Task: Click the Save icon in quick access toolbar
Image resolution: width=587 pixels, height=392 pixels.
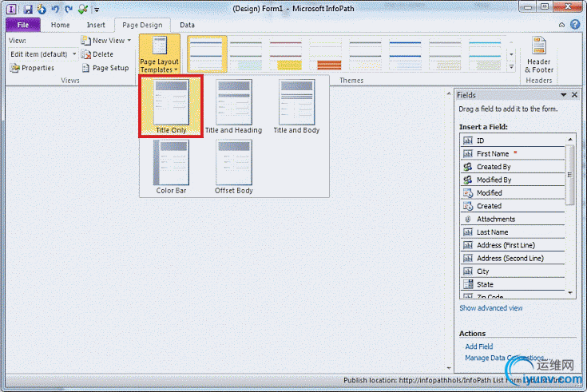Action: (27, 10)
